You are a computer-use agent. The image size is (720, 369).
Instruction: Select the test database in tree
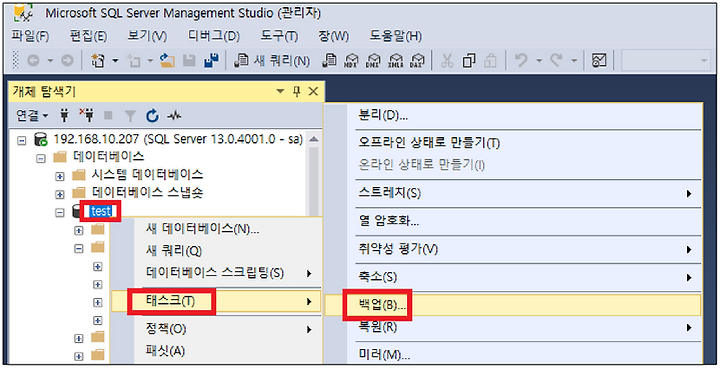[x=101, y=211]
